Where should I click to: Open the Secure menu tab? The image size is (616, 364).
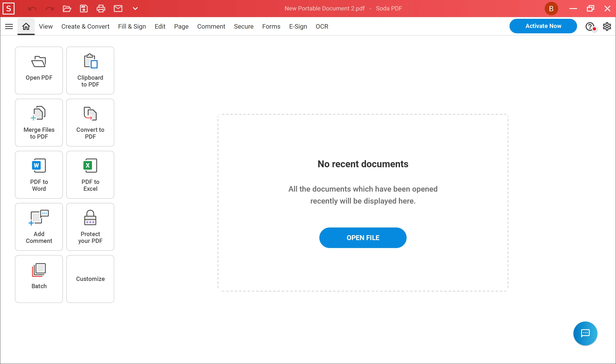click(x=244, y=26)
